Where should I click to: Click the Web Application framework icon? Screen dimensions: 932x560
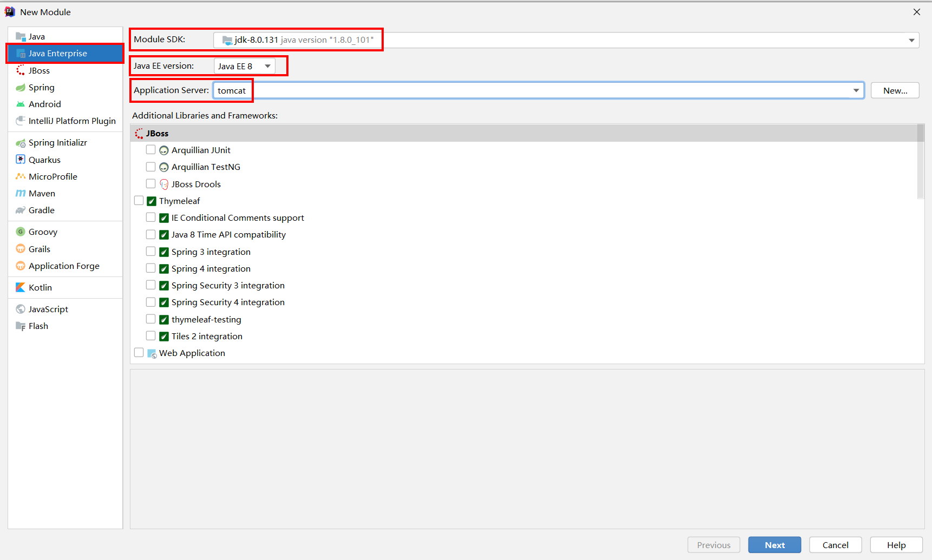coord(152,353)
